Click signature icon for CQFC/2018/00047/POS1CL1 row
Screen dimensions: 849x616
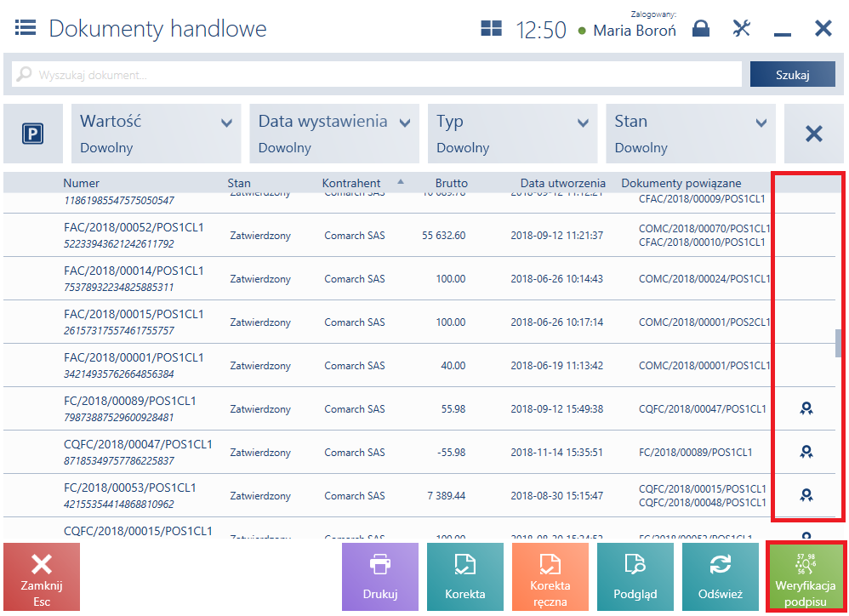pyautogui.click(x=806, y=452)
